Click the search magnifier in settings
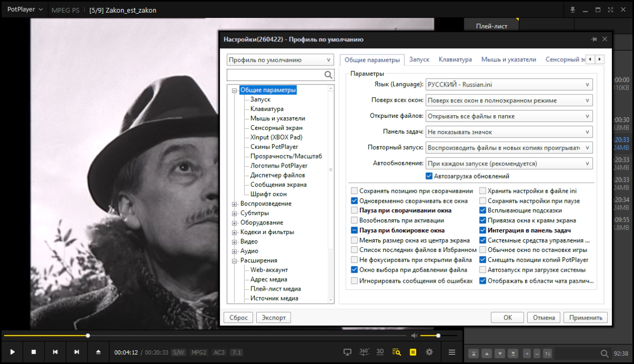This screenshot has height=364, width=634. [328, 74]
